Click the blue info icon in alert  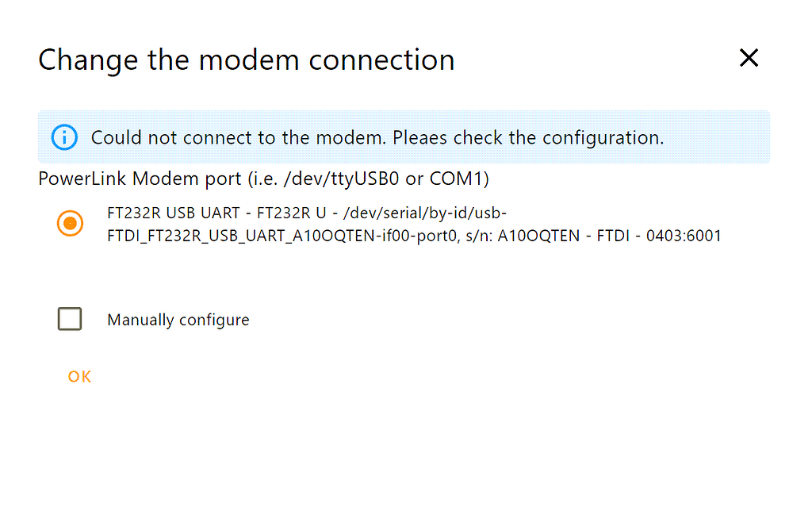click(65, 137)
